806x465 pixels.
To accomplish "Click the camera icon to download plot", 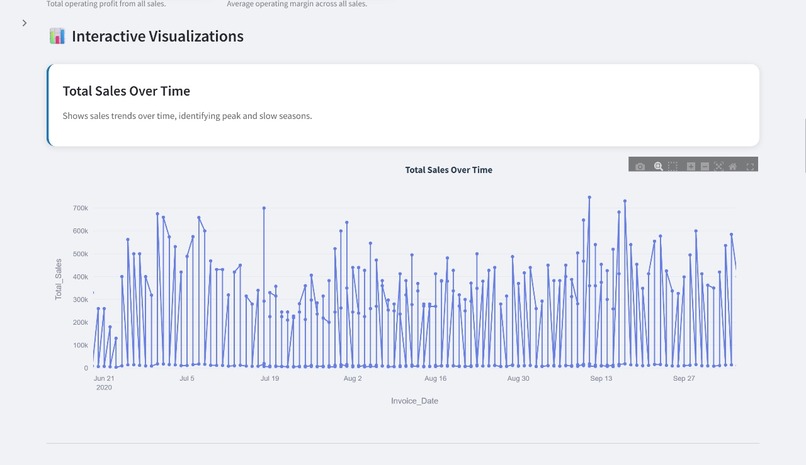I will (640, 166).
